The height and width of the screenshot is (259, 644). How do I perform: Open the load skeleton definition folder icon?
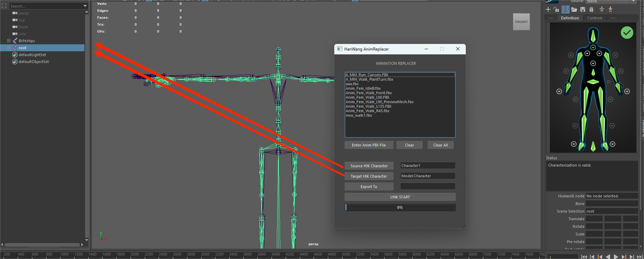574,9
